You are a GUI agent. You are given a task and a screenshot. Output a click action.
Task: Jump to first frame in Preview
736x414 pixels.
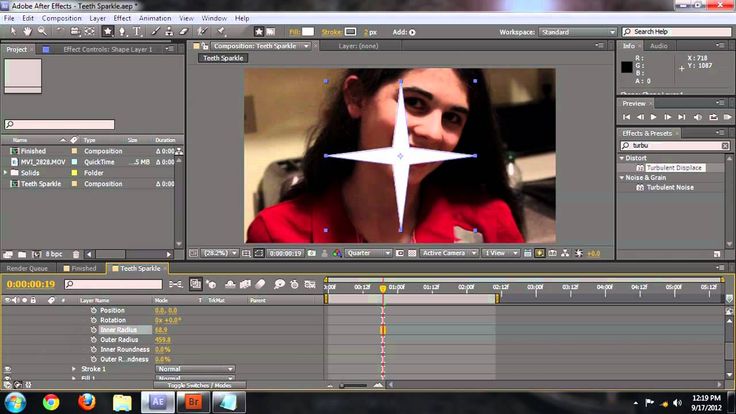[x=627, y=117]
